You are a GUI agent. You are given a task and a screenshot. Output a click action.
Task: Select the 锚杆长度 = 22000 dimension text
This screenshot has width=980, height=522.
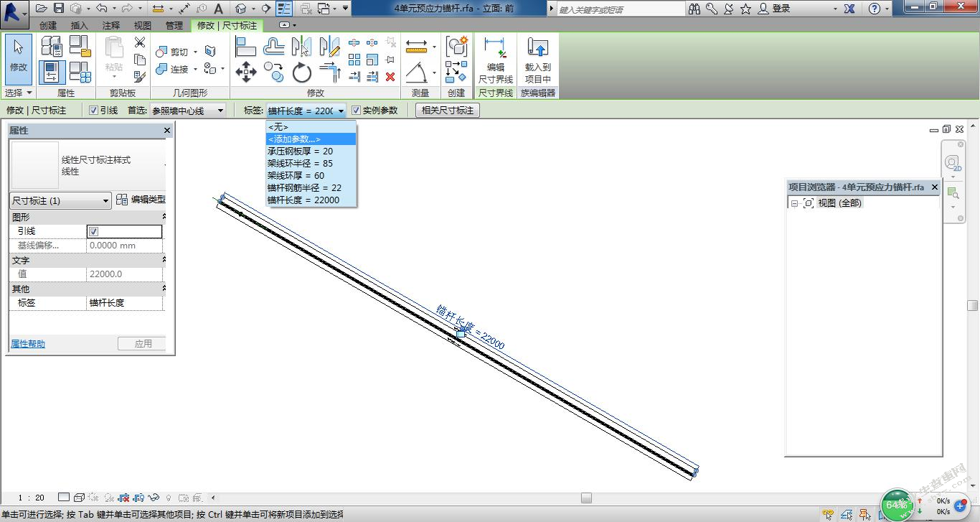coord(471,327)
